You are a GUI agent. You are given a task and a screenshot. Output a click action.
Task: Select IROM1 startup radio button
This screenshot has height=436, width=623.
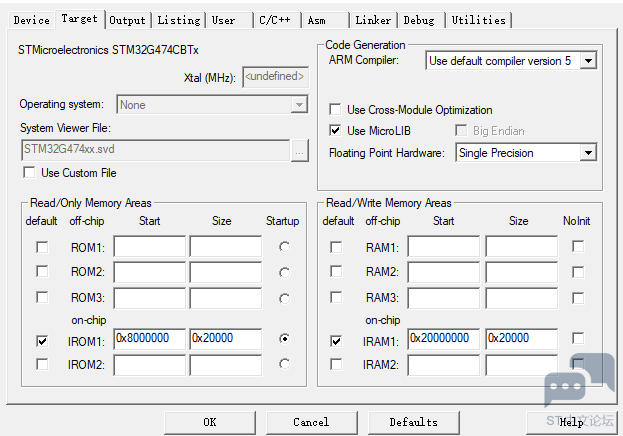point(284,339)
